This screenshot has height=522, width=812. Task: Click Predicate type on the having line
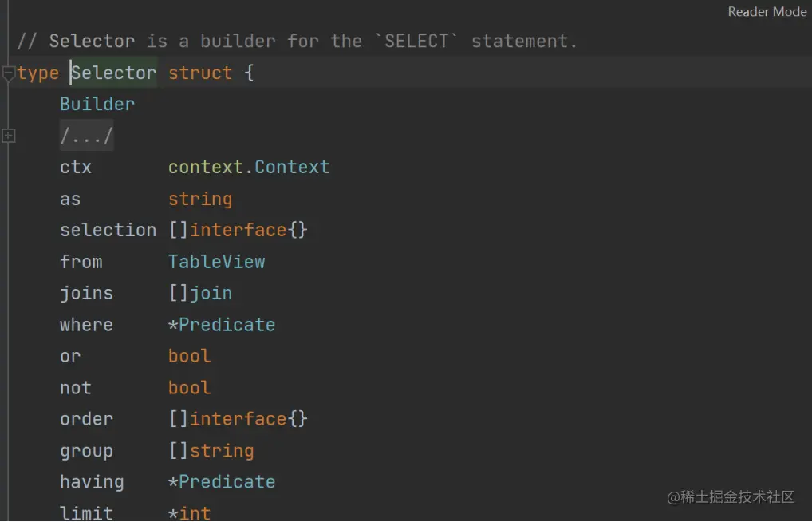tap(227, 482)
